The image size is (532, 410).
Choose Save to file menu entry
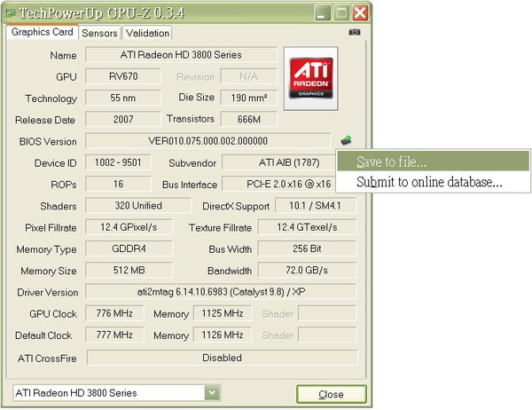tap(433, 162)
